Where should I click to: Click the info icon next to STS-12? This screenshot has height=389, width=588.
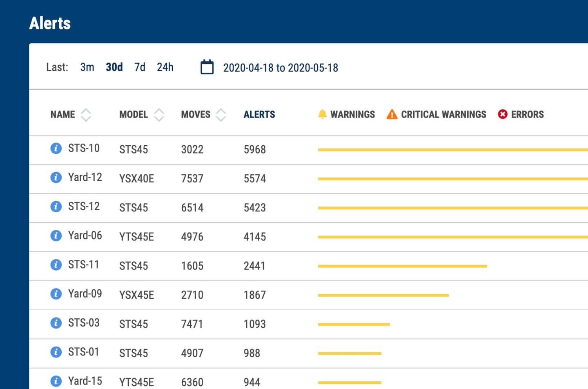56,207
